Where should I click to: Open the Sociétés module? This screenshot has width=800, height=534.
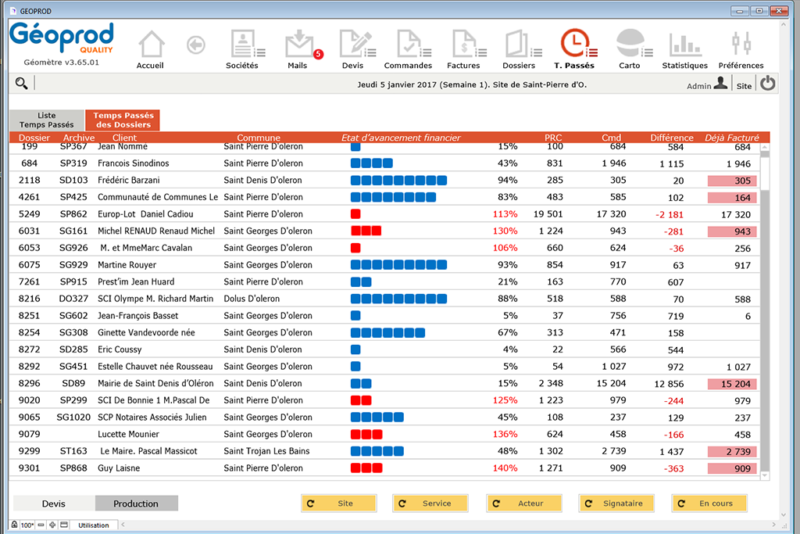[x=242, y=46]
